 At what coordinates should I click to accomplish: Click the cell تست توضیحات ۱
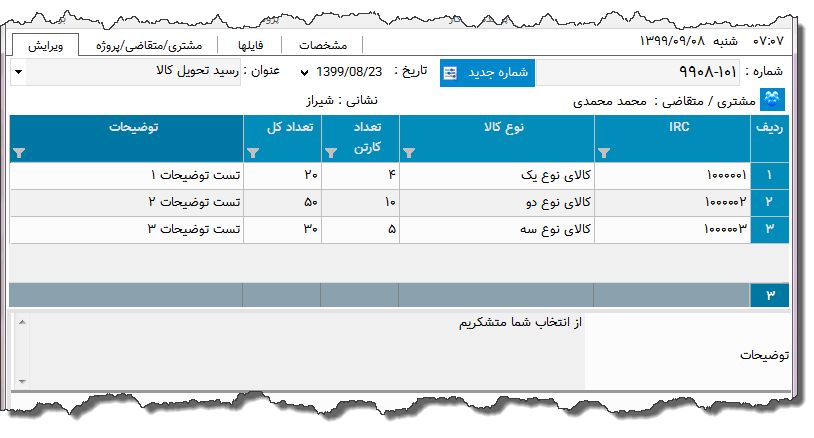coord(127,176)
